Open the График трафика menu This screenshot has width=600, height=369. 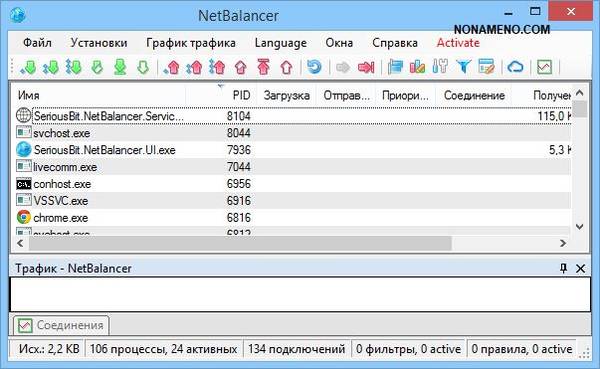(191, 43)
